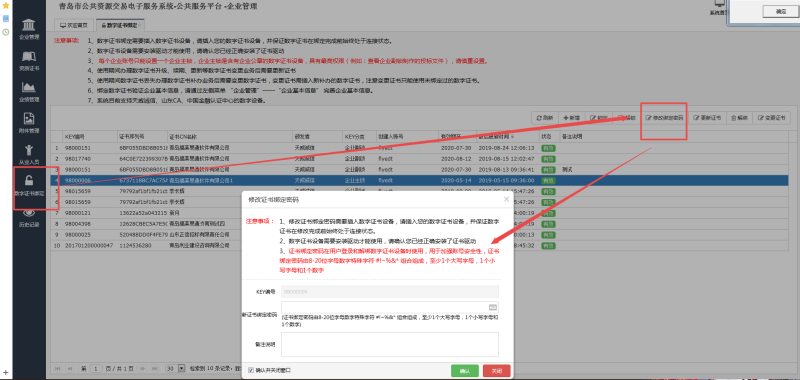
Task: Click keyboard icon inside new password field
Action: point(492,307)
